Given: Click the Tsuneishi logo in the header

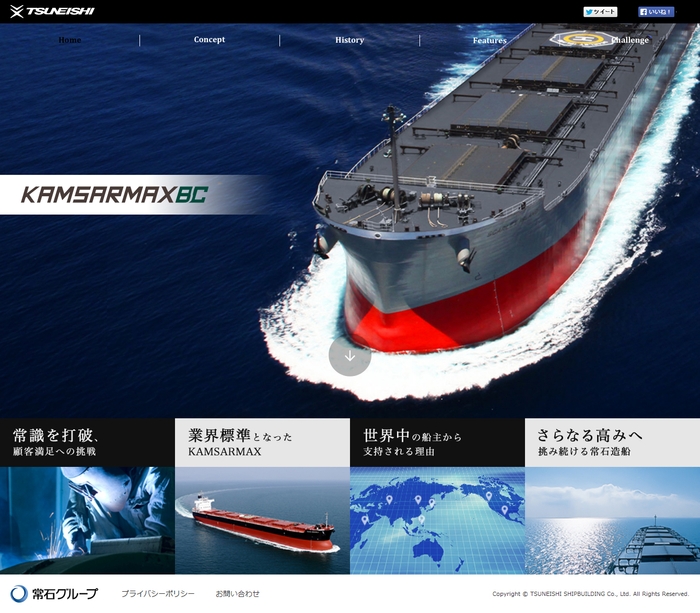Looking at the screenshot, I should (52, 11).
